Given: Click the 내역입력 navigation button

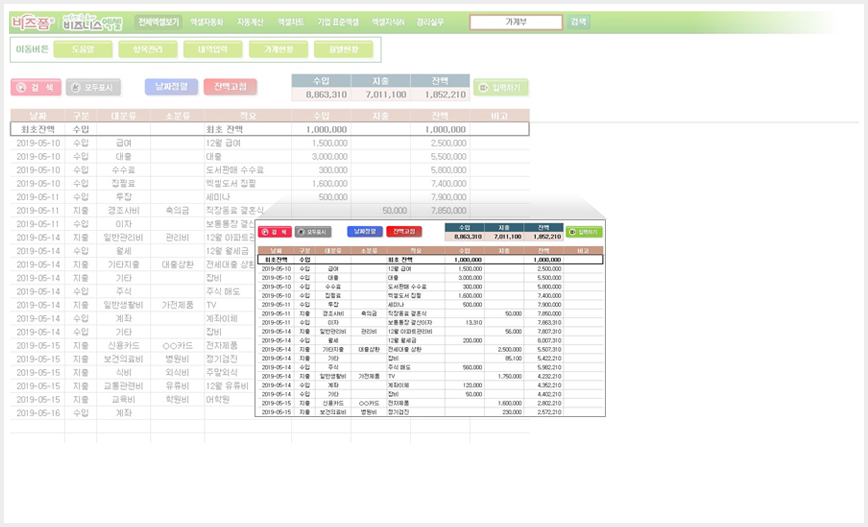Looking at the screenshot, I should 213,49.
